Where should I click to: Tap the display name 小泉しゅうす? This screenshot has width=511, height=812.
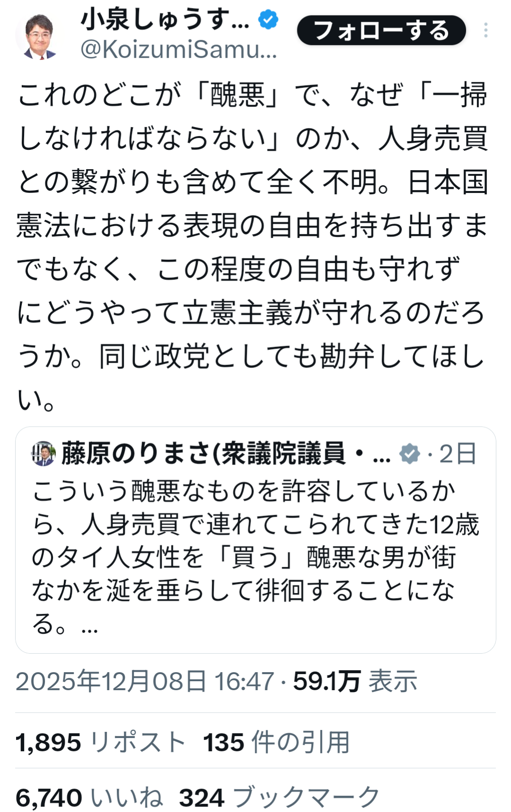click(x=165, y=20)
